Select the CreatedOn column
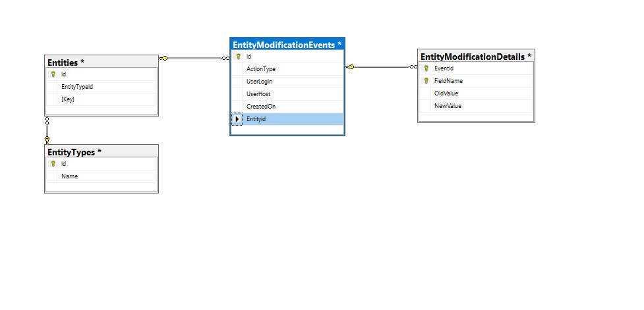The width and height of the screenshot is (644, 310). tap(261, 107)
